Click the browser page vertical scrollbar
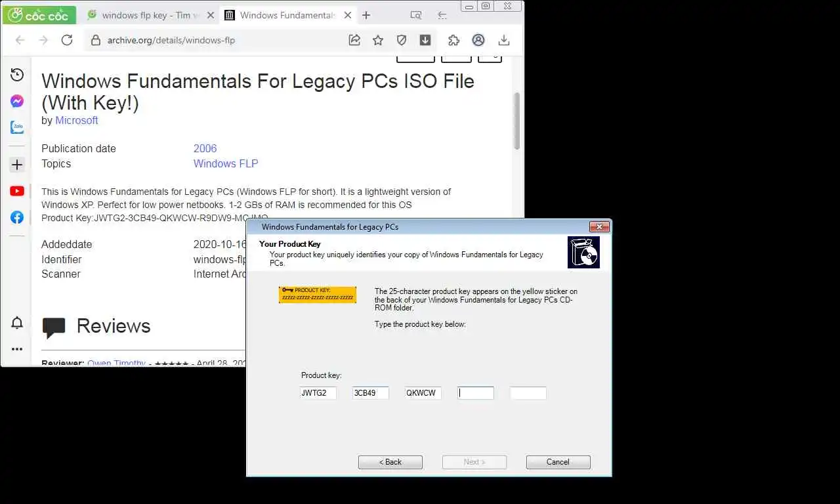840x504 pixels. pos(517,121)
